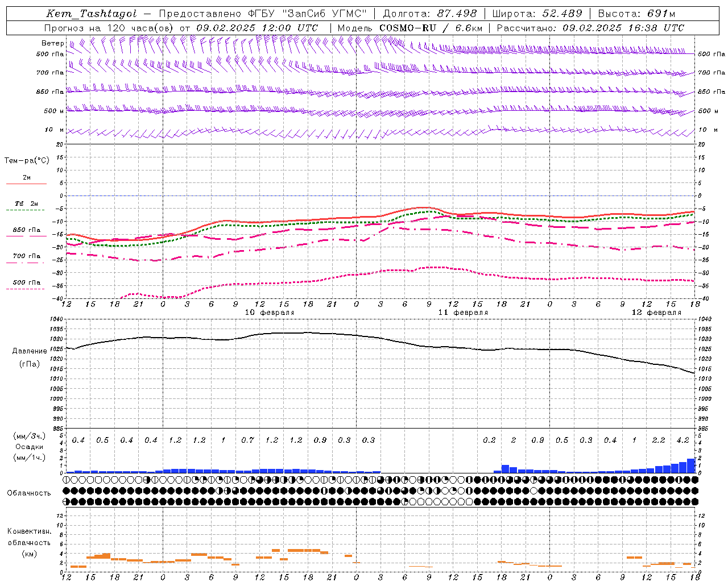
Task: Click the dotted 500 гПа temperature legend line
Action: coord(26,289)
